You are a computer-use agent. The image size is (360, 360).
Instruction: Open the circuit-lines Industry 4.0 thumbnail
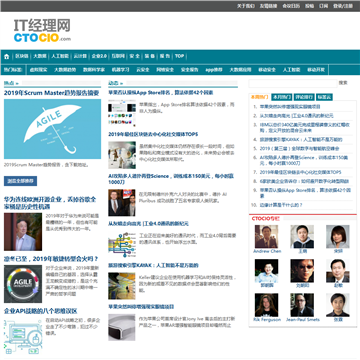tap(122, 245)
